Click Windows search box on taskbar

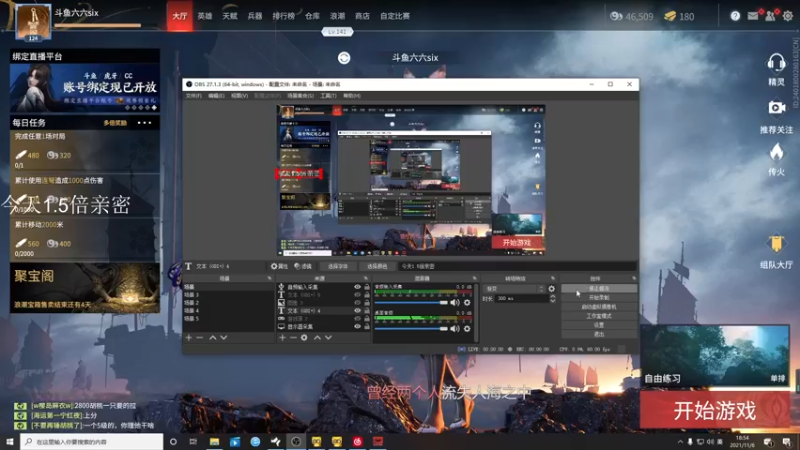click(92, 442)
